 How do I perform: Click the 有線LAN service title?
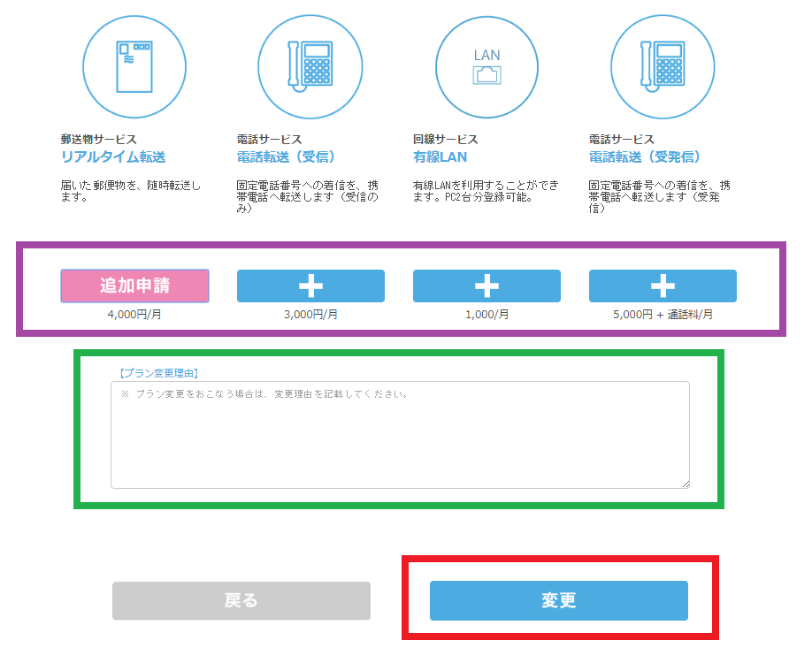pos(440,157)
